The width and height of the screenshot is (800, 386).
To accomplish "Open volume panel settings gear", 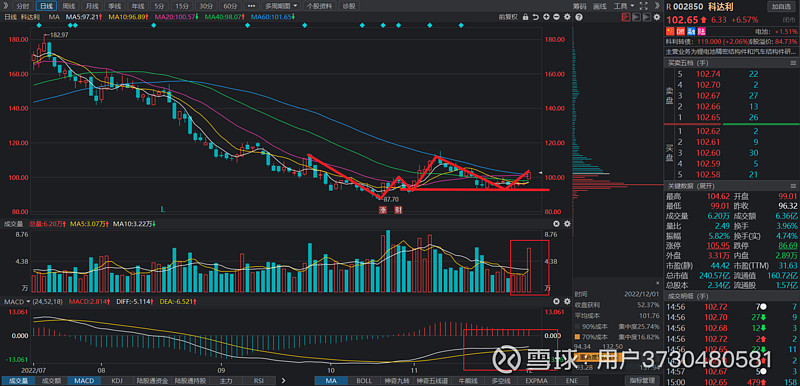I will click(567, 224).
